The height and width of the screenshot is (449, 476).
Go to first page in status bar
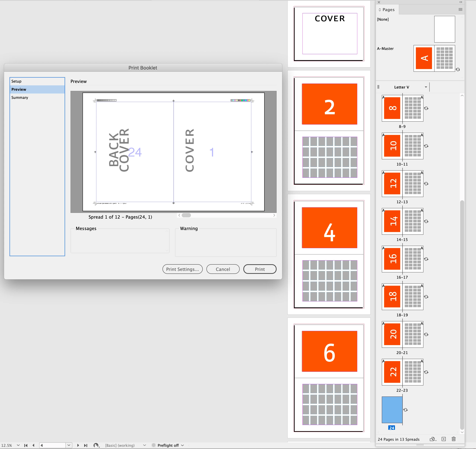[26, 445]
